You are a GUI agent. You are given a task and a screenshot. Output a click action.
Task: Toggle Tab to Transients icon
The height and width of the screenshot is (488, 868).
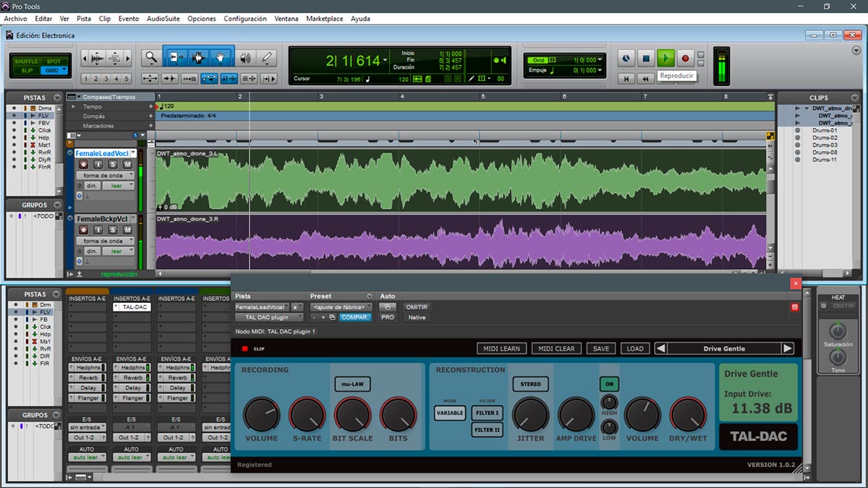pyautogui.click(x=170, y=79)
